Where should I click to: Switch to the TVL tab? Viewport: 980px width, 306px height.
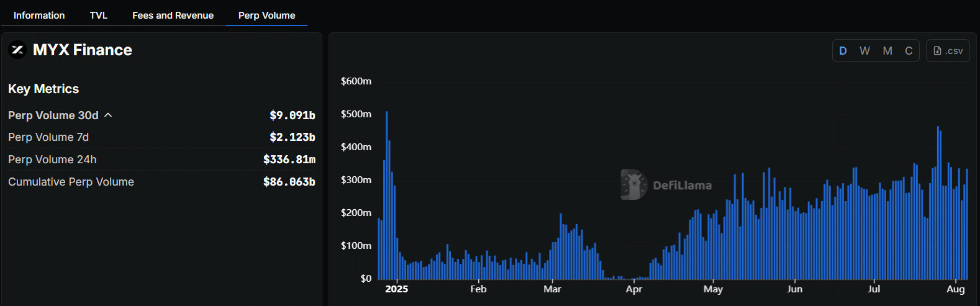pos(99,15)
